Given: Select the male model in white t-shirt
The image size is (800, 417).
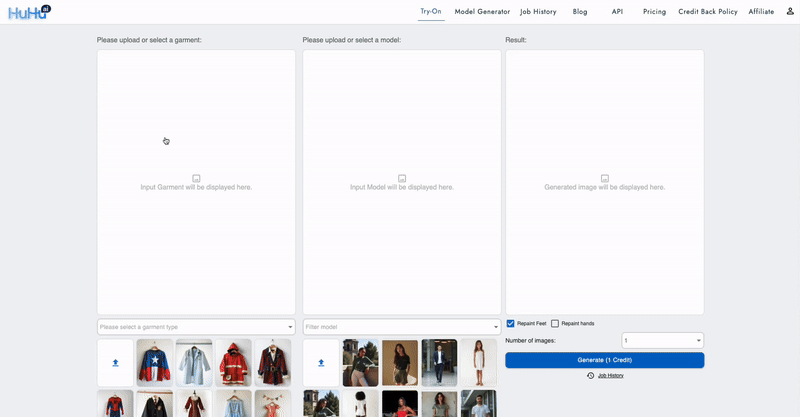Looking at the screenshot, I should pyautogui.click(x=479, y=404).
